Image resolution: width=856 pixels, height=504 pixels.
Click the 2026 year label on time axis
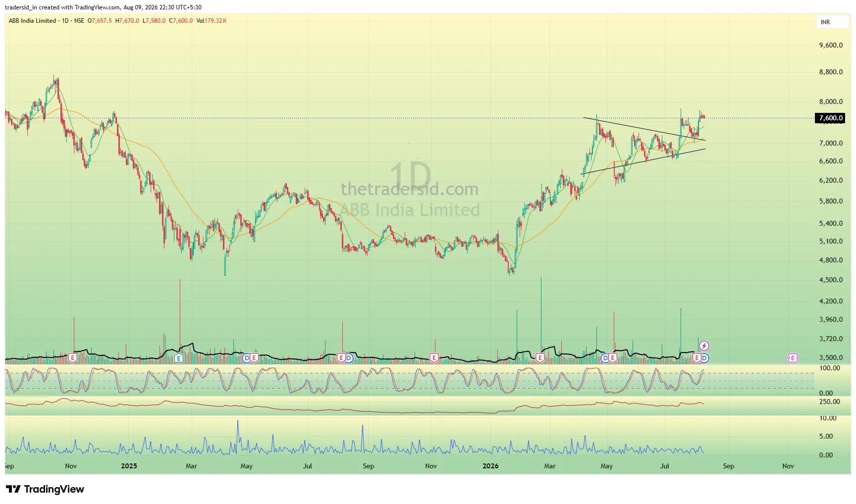490,466
